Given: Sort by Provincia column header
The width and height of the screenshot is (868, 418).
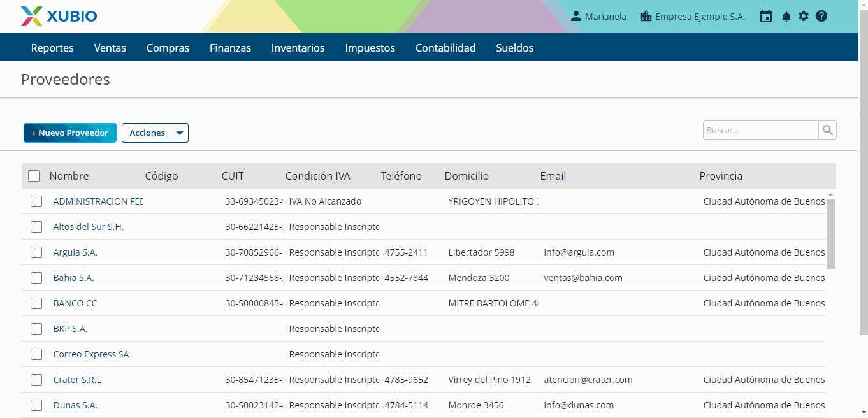Looking at the screenshot, I should pyautogui.click(x=721, y=176).
